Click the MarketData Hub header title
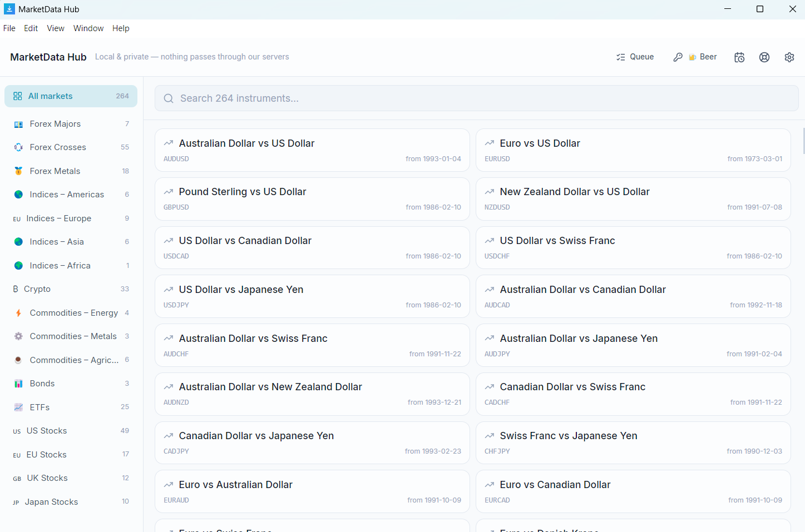The height and width of the screenshot is (532, 805). [x=48, y=57]
